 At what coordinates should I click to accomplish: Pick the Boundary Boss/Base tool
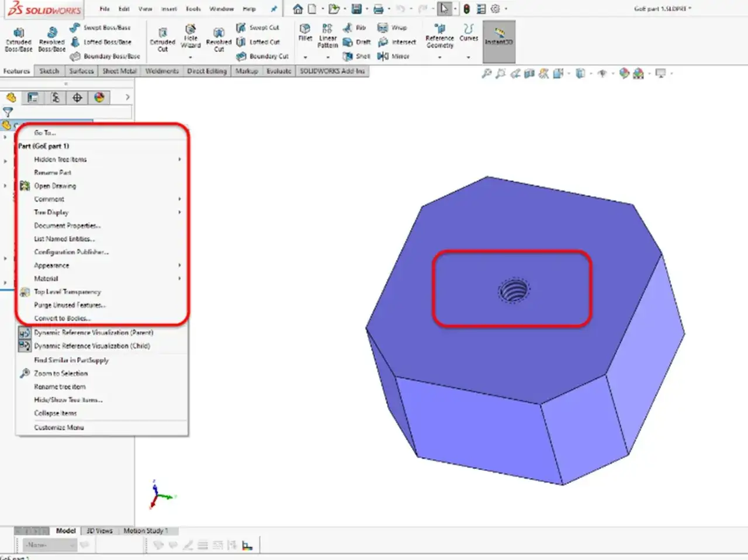click(105, 56)
